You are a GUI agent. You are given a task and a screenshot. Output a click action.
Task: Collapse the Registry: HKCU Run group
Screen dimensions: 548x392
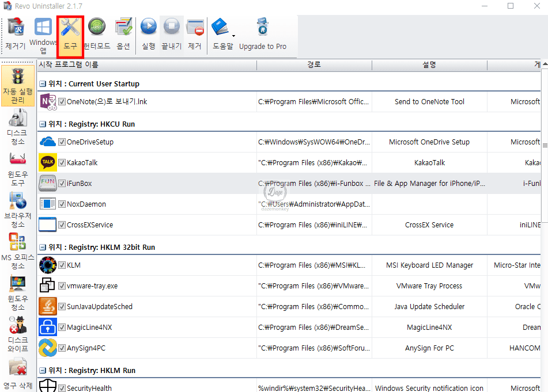click(42, 124)
